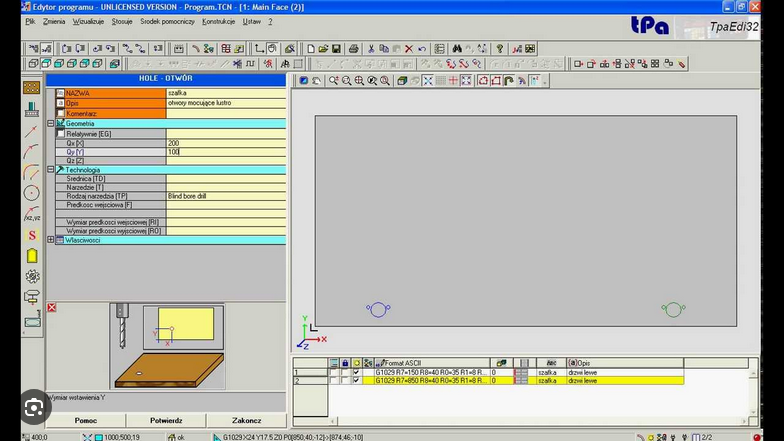Toggle the Komentarz checkbox
Image resolution: width=784 pixels, height=441 pixels.
61,113
